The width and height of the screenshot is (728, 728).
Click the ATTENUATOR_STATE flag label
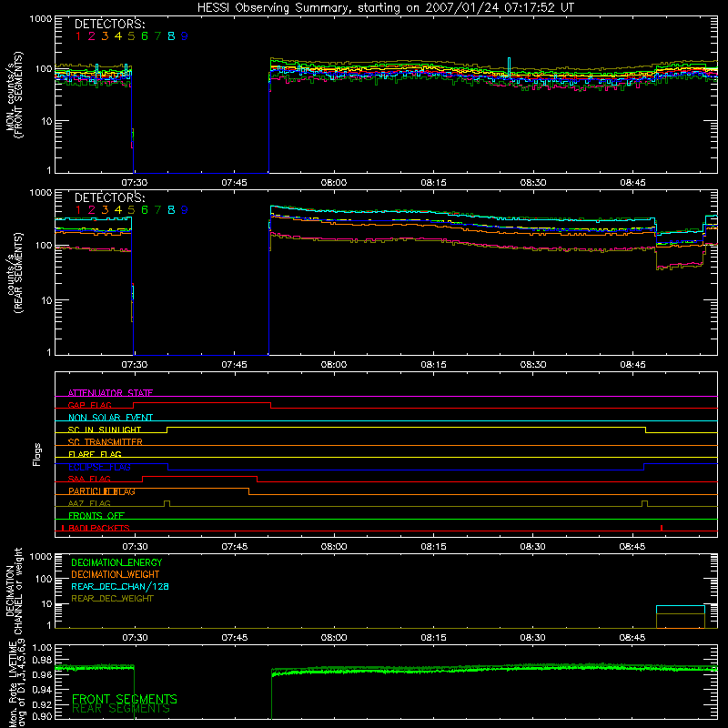(110, 393)
